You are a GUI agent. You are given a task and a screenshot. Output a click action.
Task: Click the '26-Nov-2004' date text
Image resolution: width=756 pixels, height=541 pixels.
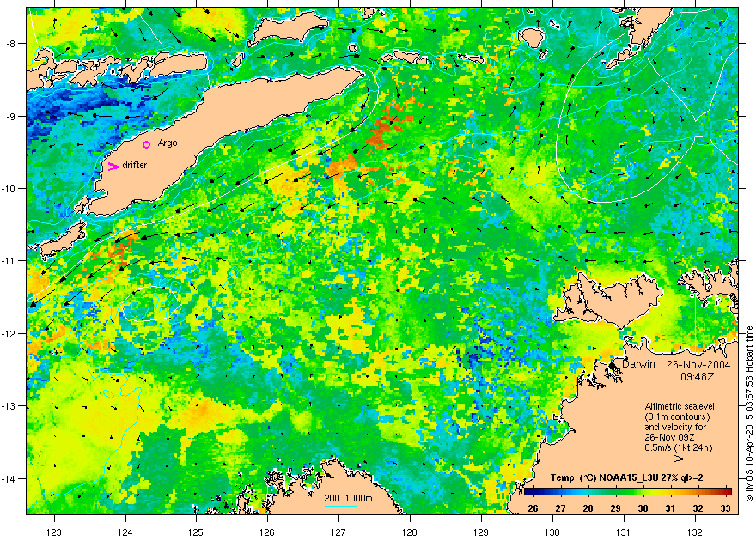[698, 365]
